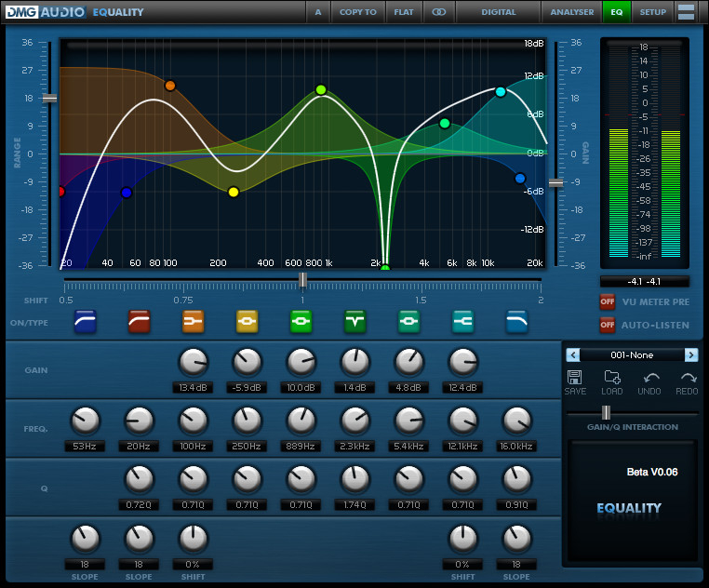Click the 889Hz frequency value field

pos(301,447)
